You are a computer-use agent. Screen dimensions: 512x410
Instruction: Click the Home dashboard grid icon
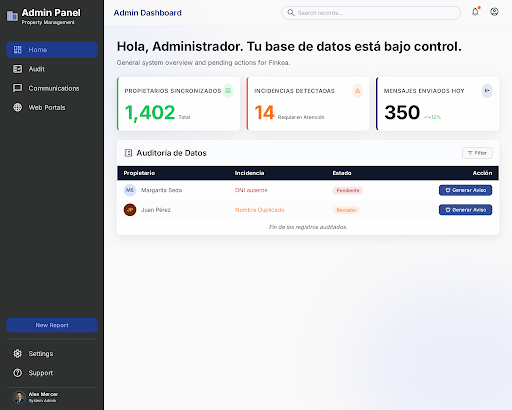[x=17, y=50]
